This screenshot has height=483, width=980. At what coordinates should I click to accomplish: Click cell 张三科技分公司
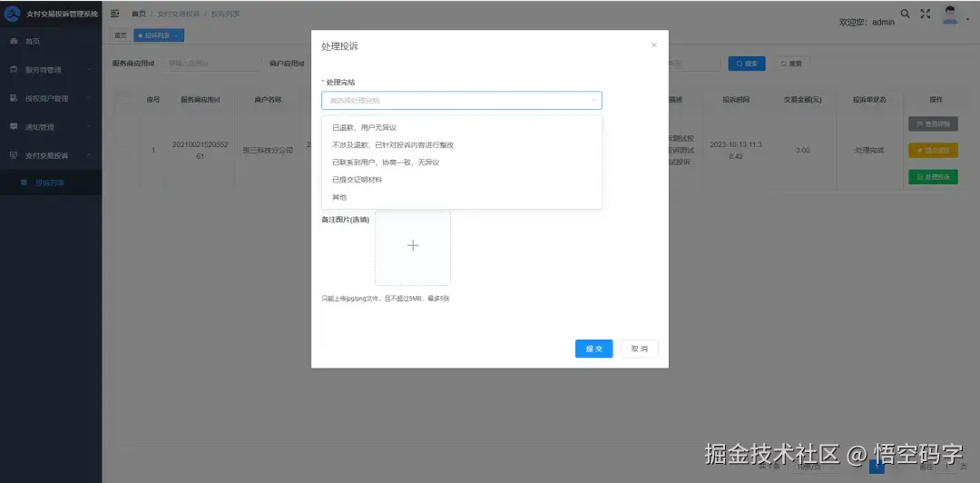268,150
